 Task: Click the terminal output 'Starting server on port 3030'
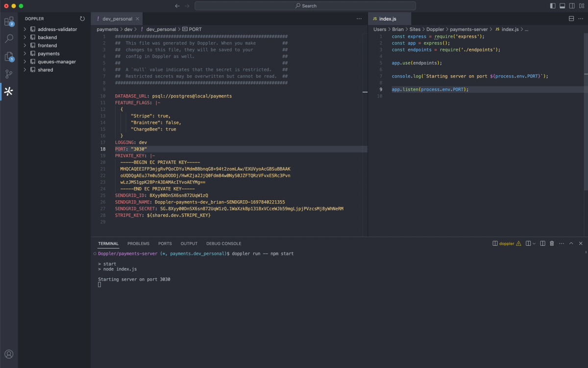pyautogui.click(x=134, y=279)
